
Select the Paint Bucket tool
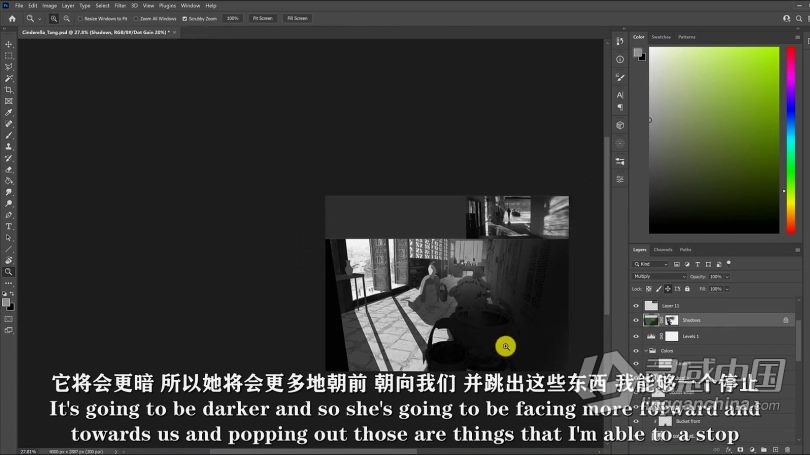tap(9, 181)
